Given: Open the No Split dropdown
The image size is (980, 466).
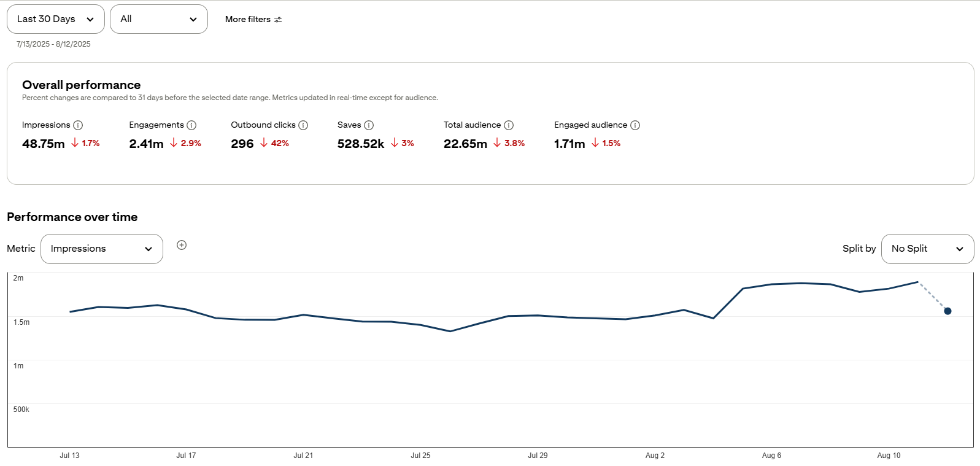Looking at the screenshot, I should coord(927,249).
